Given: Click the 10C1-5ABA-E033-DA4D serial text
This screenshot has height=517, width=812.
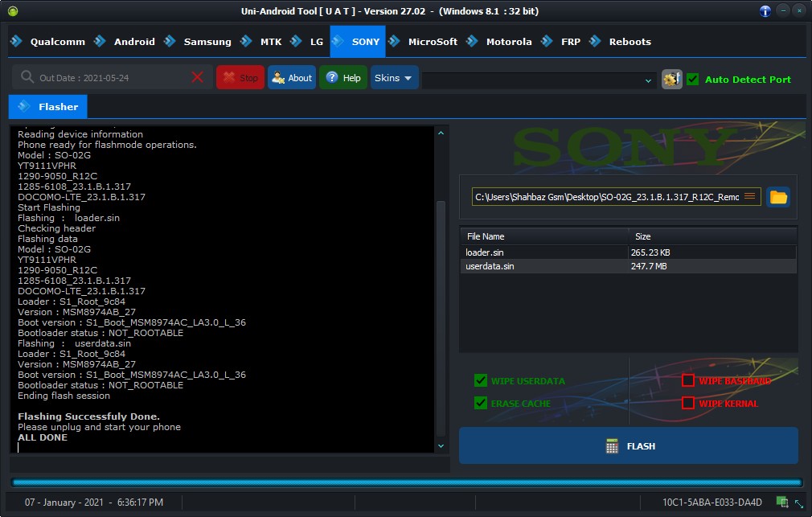Looking at the screenshot, I should click(x=712, y=502).
